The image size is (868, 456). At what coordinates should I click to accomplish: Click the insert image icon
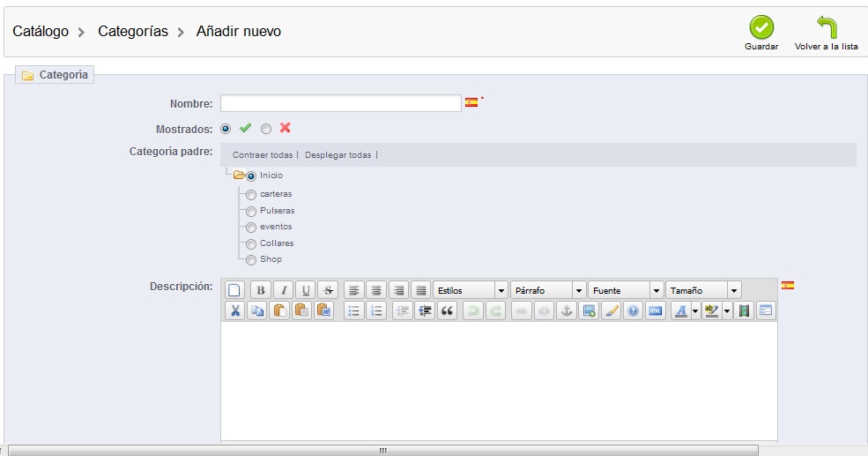click(x=589, y=310)
